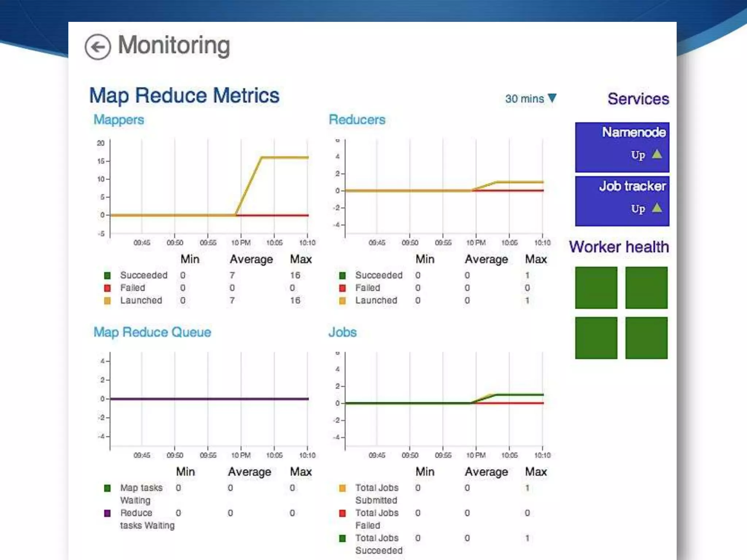747x560 pixels.
Task: Toggle Mappers Succeeded green legend swatch
Action: (107, 276)
